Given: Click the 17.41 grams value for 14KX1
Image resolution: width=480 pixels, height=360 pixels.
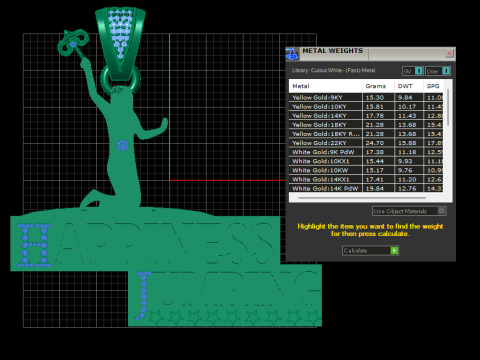Looking at the screenshot, I should pyautogui.click(x=375, y=179).
